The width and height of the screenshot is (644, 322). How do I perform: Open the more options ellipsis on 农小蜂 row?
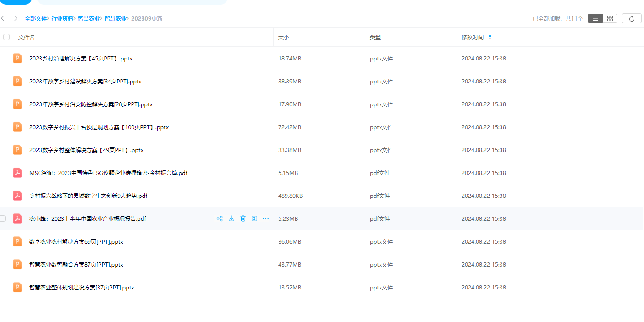click(x=266, y=219)
